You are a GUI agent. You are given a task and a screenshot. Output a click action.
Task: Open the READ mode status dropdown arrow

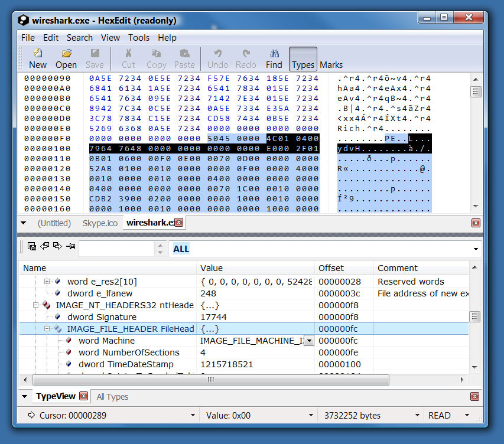[x=467, y=415]
